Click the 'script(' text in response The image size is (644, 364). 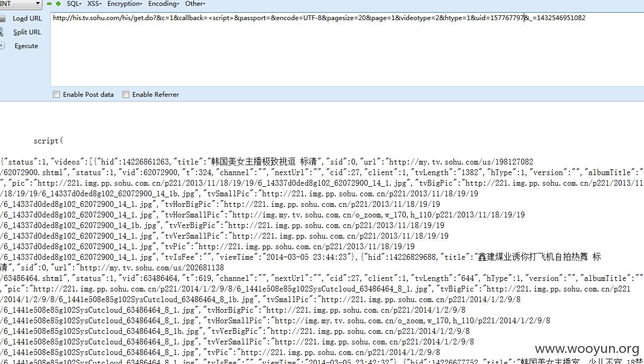pos(48,141)
